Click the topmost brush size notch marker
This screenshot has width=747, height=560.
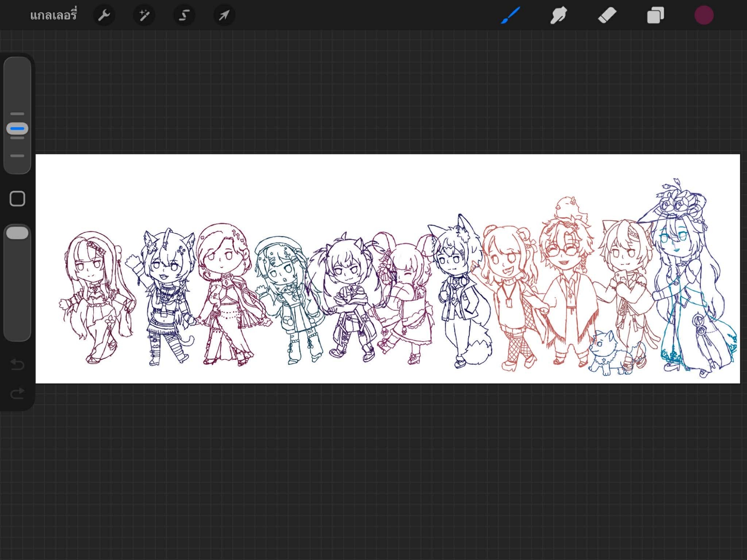[x=17, y=113]
